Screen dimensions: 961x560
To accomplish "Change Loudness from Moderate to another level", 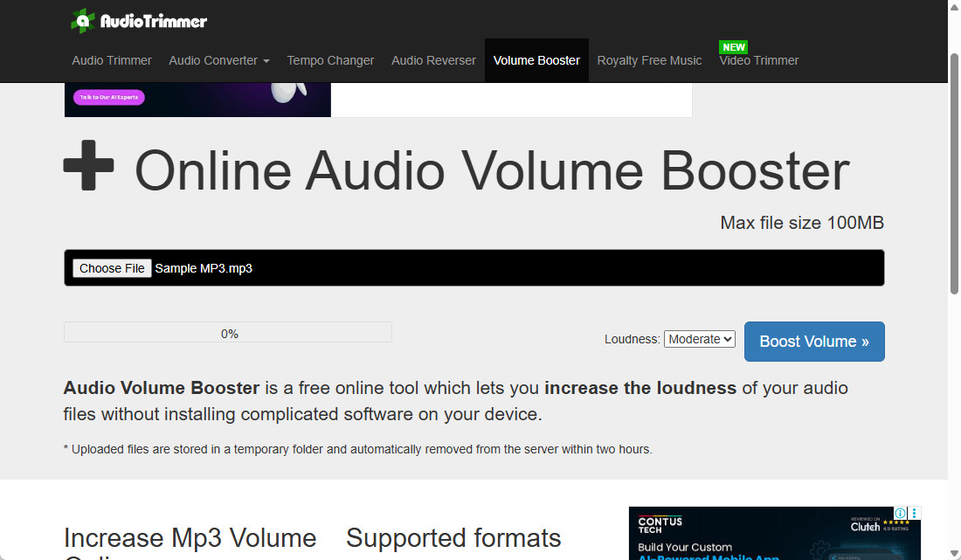I will tap(699, 338).
